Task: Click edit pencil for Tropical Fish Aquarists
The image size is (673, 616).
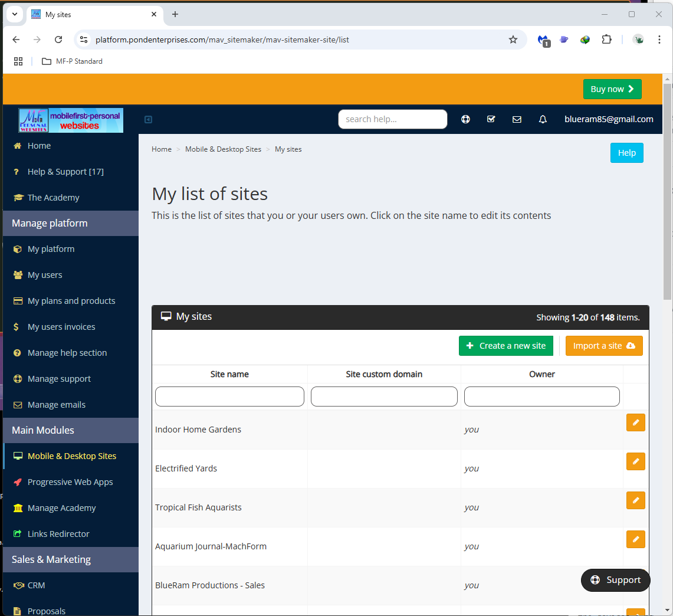Action: (x=635, y=500)
